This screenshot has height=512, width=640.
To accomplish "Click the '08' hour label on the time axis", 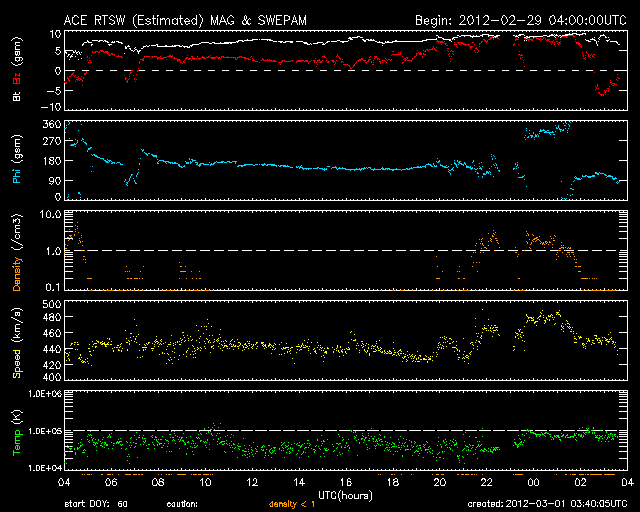I will click(x=158, y=483).
